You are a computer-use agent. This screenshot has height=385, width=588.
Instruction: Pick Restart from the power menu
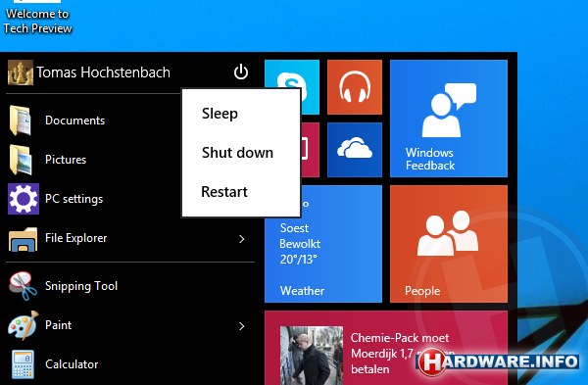click(224, 192)
